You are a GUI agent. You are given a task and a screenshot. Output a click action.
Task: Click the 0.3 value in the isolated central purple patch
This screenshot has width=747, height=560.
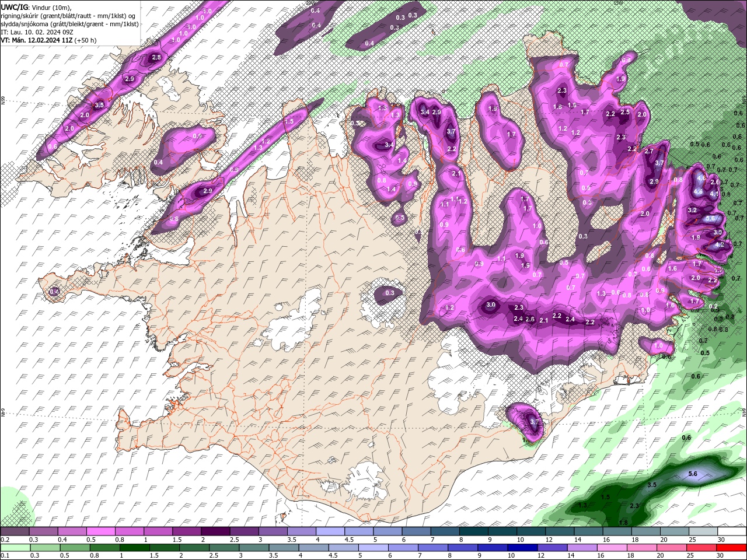tap(390, 293)
